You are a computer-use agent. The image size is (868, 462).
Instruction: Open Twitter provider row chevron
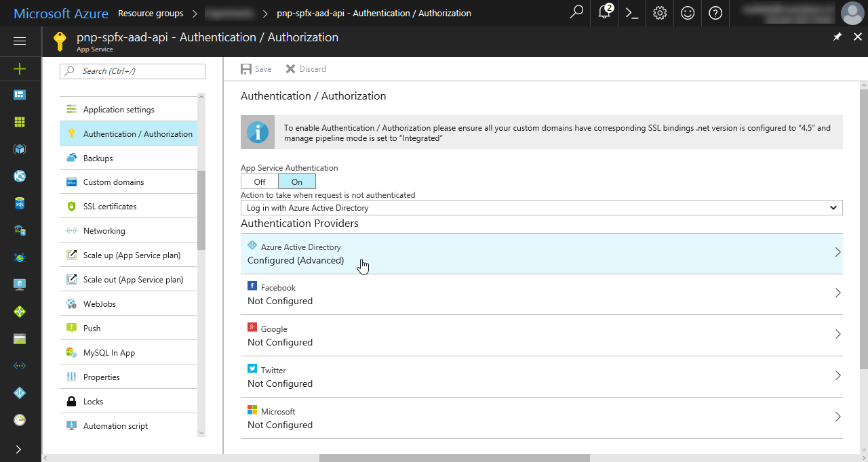(x=837, y=376)
